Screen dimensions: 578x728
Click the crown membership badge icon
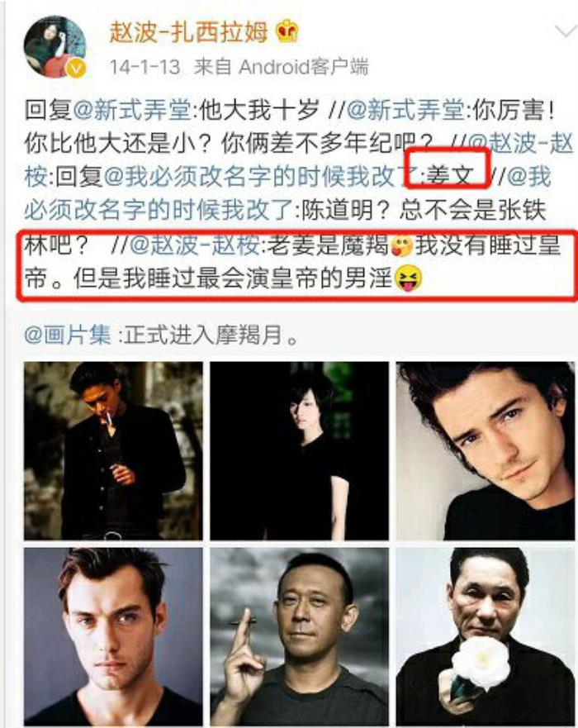point(287,31)
